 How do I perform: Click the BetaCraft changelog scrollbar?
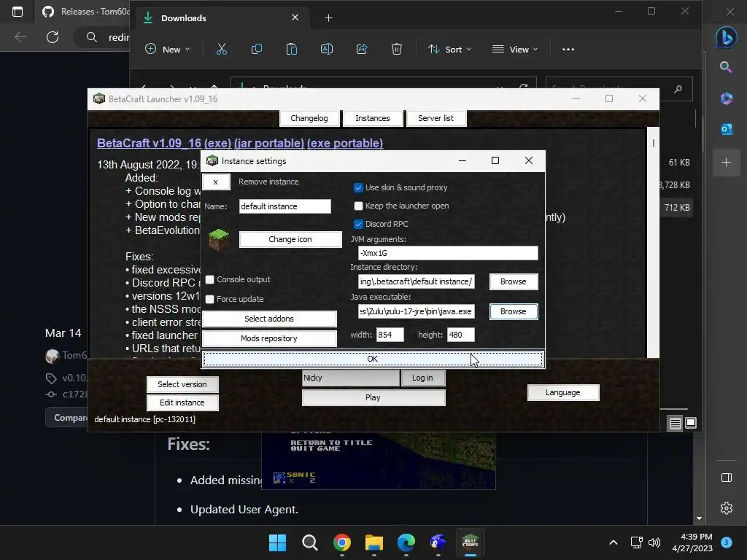click(x=654, y=242)
